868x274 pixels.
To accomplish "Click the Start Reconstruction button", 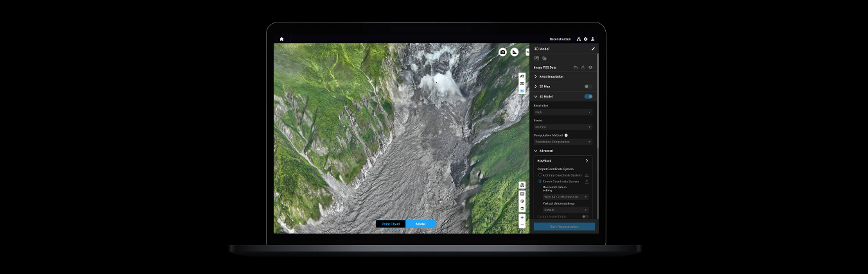I will click(564, 227).
